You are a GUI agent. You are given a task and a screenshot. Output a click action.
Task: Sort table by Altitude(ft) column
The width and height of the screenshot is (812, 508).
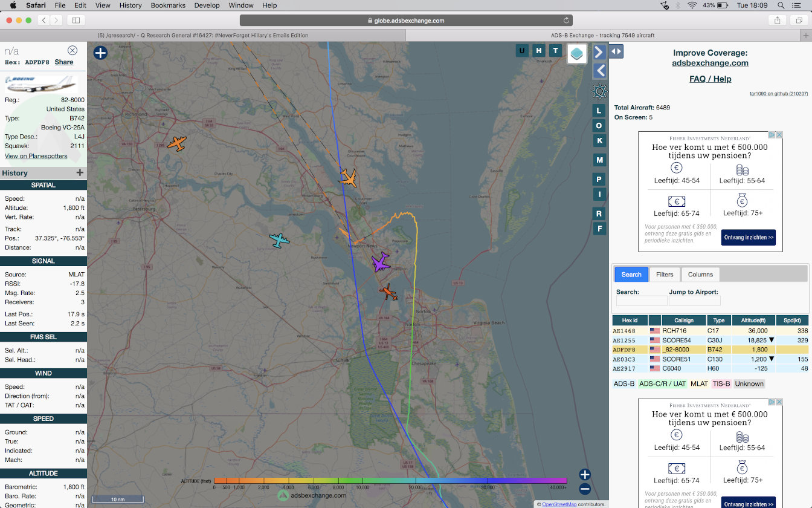point(753,321)
